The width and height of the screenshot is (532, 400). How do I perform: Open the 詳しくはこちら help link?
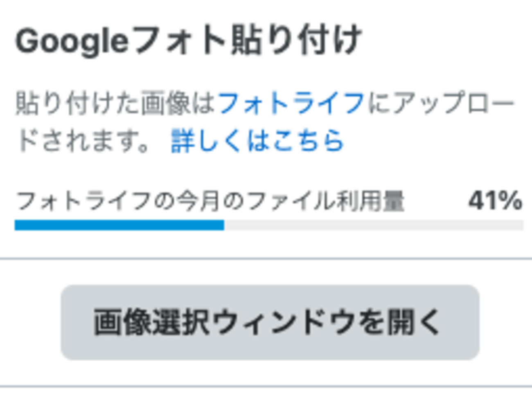pos(257,141)
